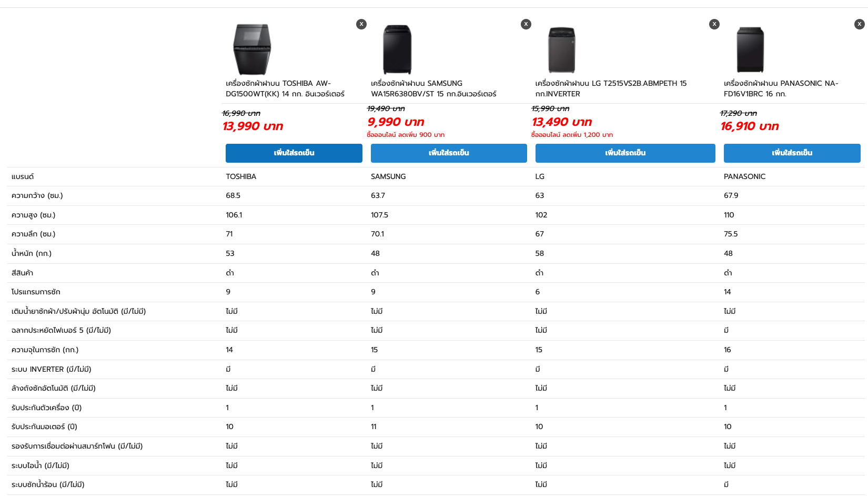The width and height of the screenshot is (868, 496).
Task: Open the LG washing machine image
Action: (x=562, y=50)
